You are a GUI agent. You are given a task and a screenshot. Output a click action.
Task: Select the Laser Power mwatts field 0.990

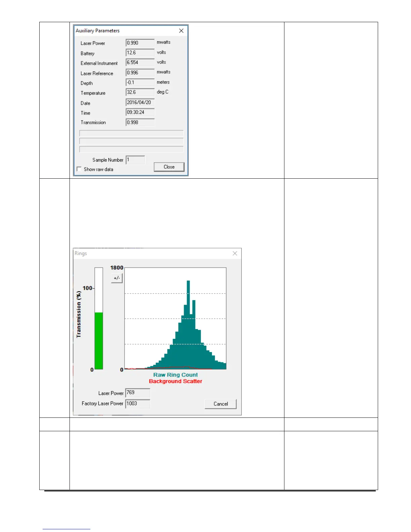[140, 43]
